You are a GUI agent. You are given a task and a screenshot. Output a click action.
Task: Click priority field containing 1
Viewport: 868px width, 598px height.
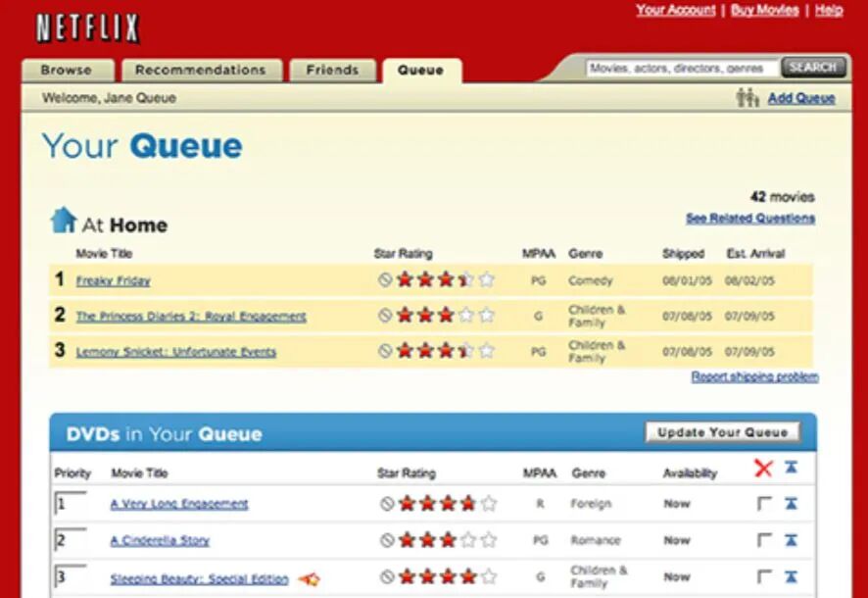tap(71, 503)
